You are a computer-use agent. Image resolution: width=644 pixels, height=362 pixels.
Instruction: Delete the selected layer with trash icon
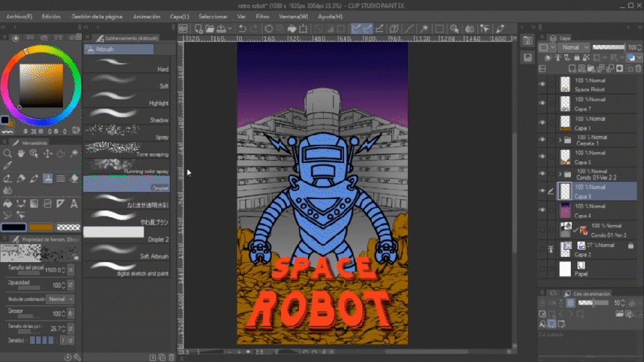638,69
